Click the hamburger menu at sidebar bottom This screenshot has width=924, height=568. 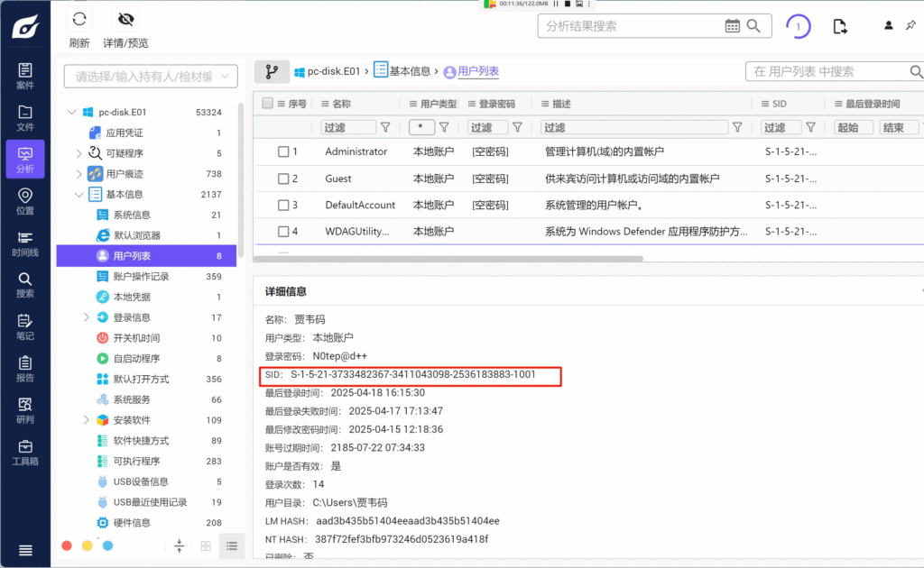[25, 550]
